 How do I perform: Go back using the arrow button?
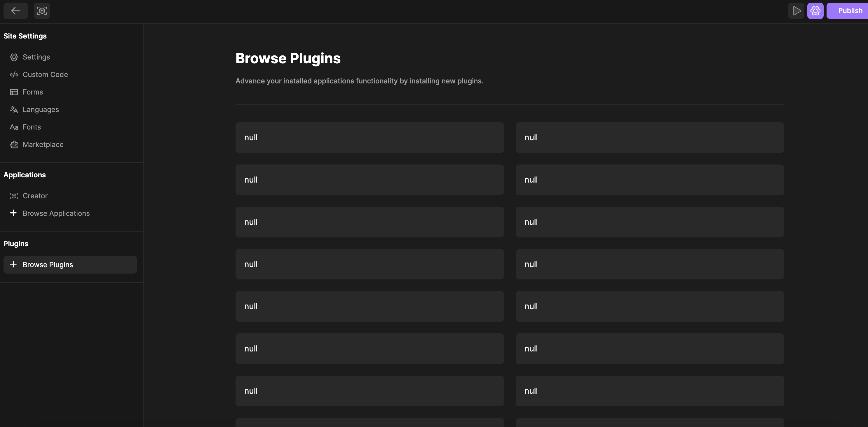coord(15,11)
